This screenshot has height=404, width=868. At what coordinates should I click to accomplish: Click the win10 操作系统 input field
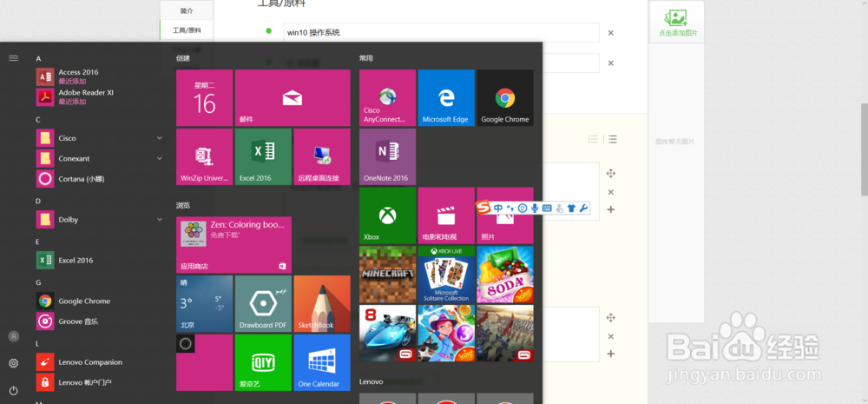441,33
